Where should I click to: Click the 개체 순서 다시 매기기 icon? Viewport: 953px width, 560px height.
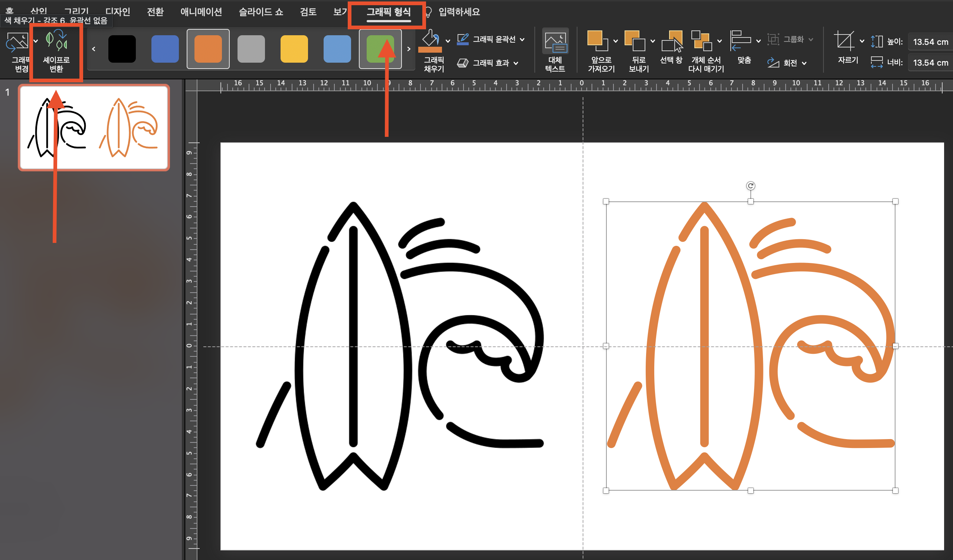(x=702, y=41)
